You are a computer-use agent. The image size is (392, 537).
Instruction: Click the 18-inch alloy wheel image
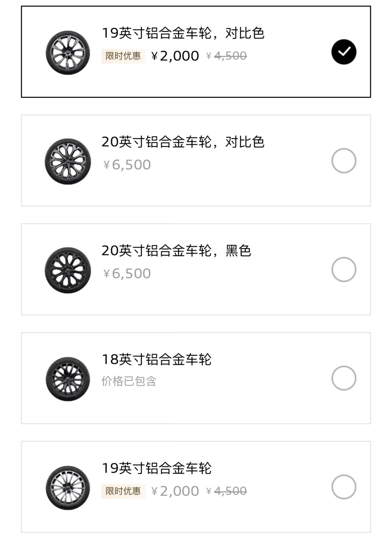(x=68, y=379)
